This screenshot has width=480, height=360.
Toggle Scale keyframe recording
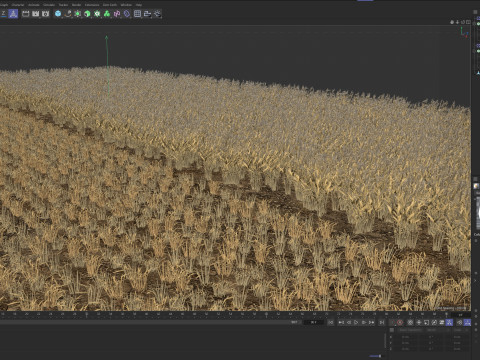pos(426,322)
